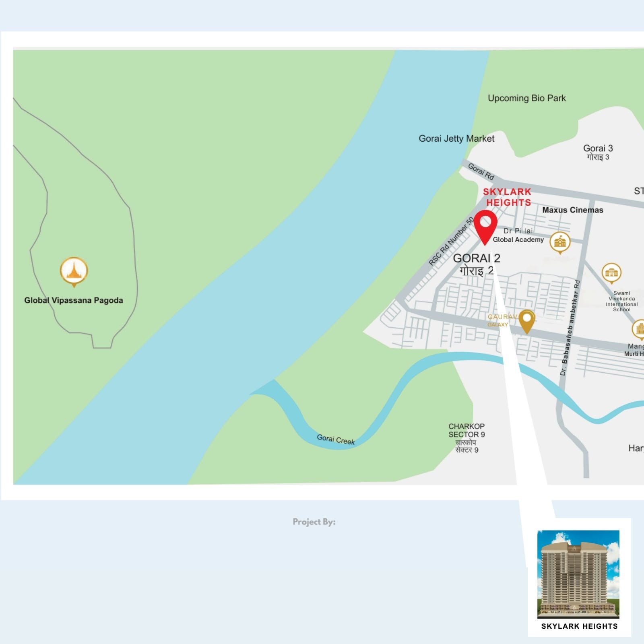Open the Skylark Heights building thumbnail

[578, 574]
